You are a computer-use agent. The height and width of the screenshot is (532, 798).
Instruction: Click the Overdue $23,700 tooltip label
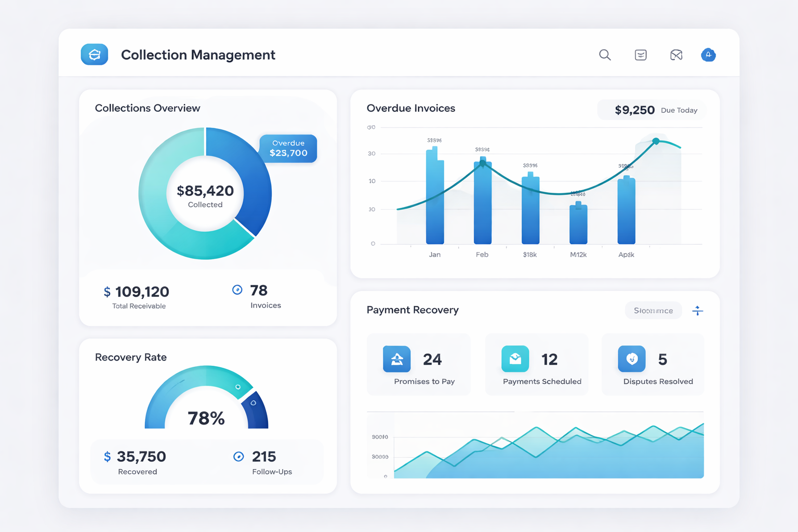click(288, 149)
